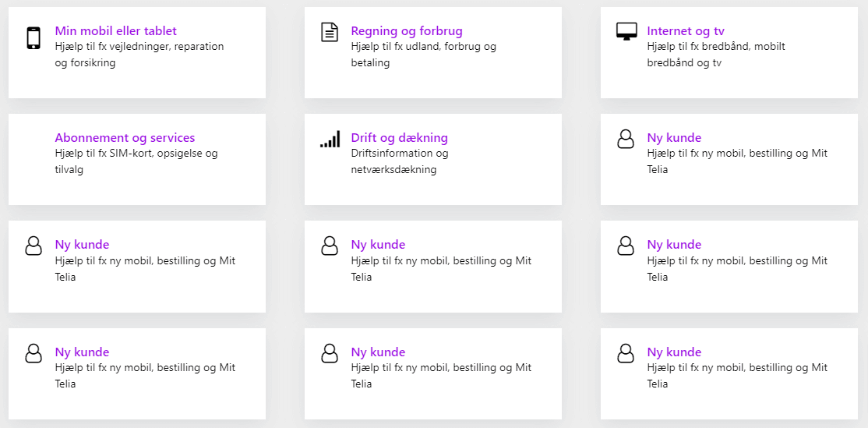The width and height of the screenshot is (868, 428).
Task: Click the text about udland, forbrug og betaling
Action: (x=423, y=55)
